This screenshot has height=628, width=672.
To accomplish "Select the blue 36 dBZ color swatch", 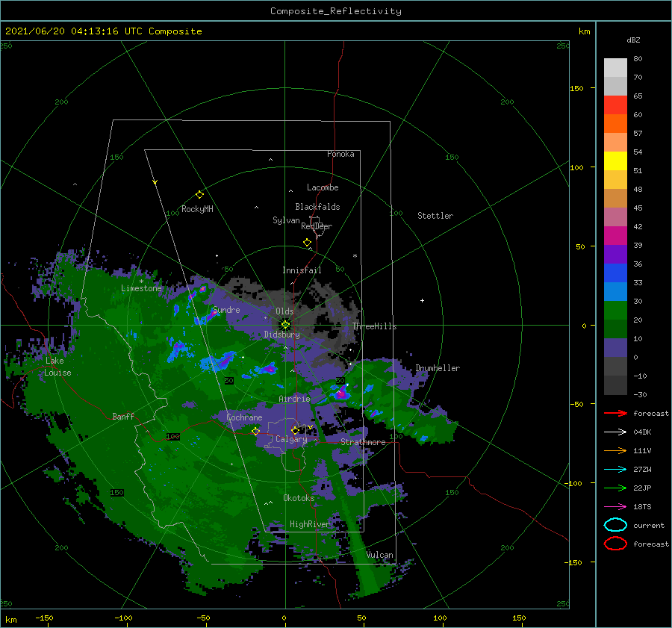I will pos(615,273).
